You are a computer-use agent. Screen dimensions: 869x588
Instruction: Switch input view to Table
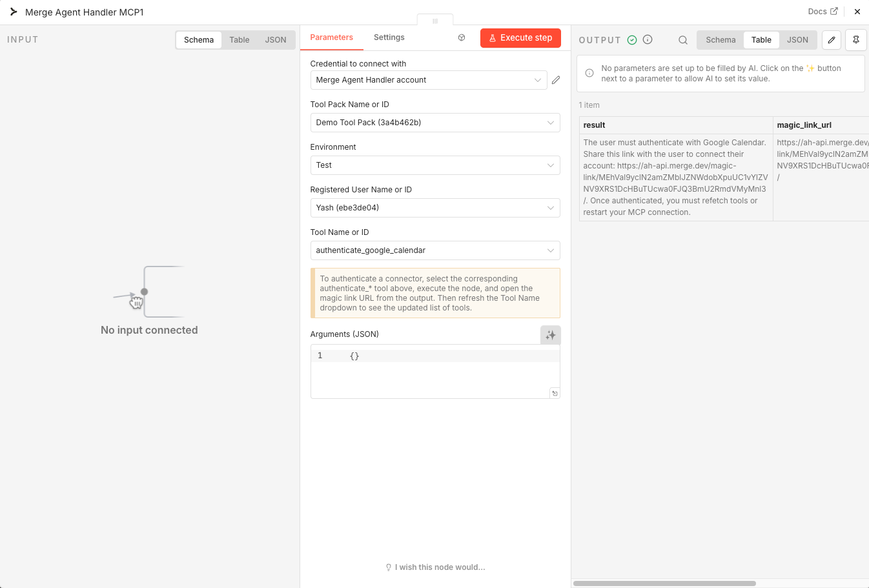point(240,40)
